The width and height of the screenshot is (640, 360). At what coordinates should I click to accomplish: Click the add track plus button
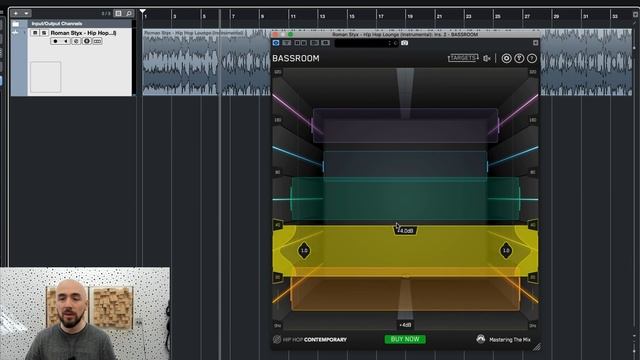(16, 13)
